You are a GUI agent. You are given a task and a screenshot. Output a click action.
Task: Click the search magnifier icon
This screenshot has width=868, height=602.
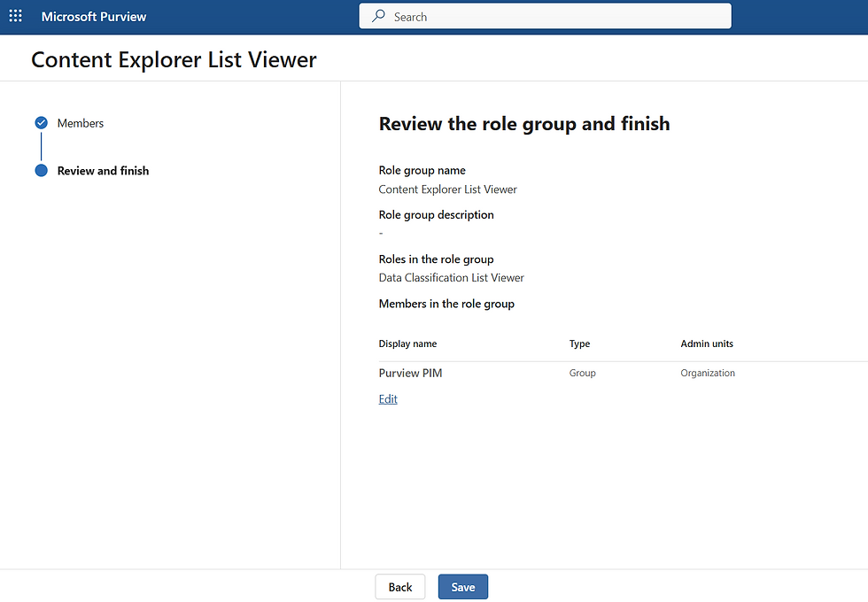379,16
